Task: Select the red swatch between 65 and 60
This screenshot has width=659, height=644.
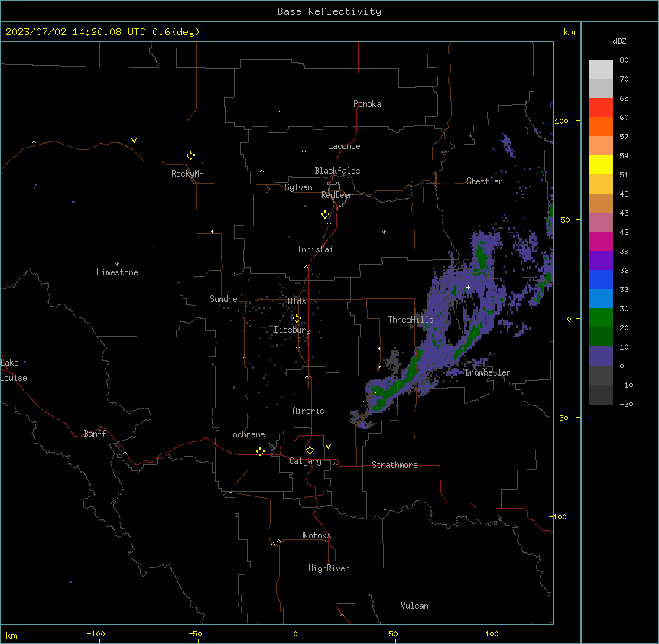Action: (x=601, y=108)
